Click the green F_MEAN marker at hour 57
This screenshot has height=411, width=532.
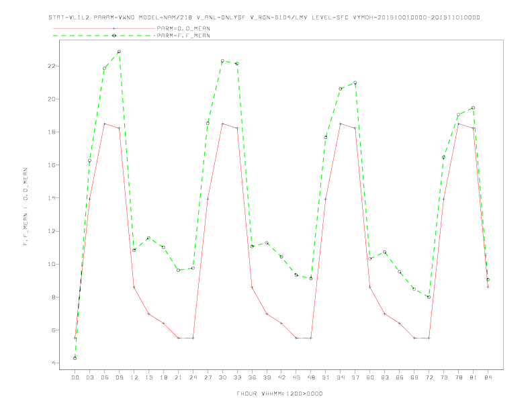point(355,83)
